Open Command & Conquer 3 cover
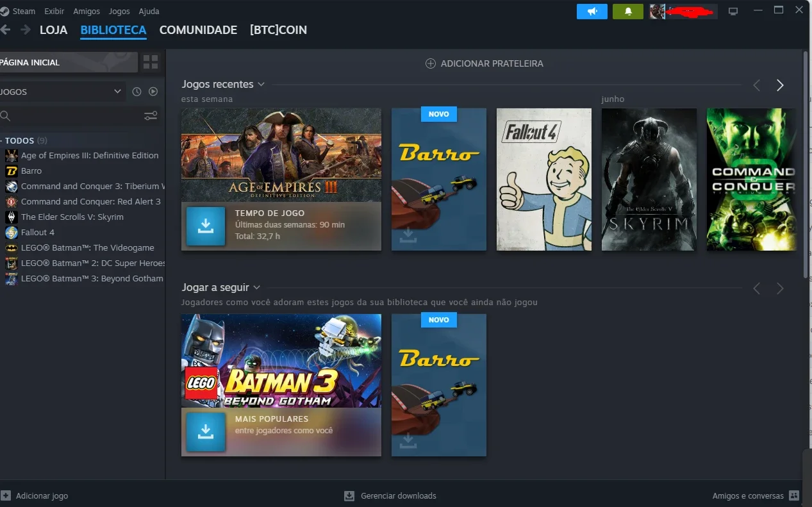The width and height of the screenshot is (812, 507). (x=752, y=179)
